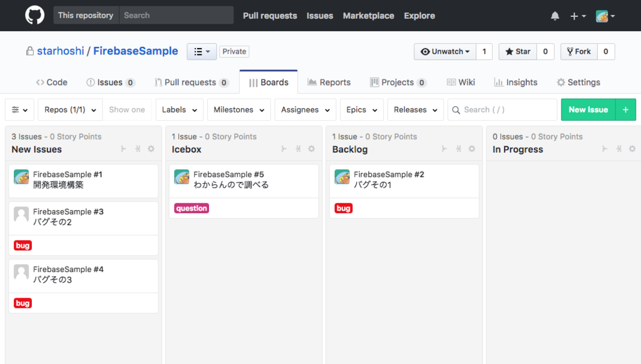Viewport: 641px width, 364px height.
Task: Click the avatar on FirebaseSample #5 card
Action: coord(182,177)
